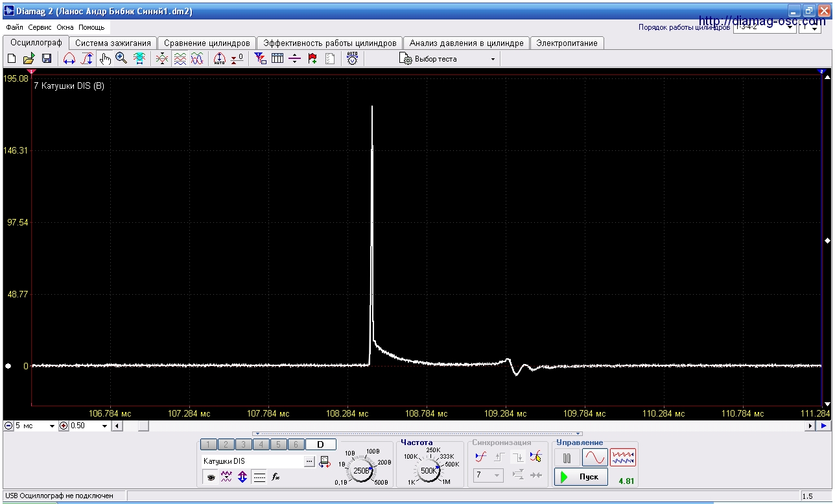Viewport: 835px width, 504px height.
Task: Click the red zoom-in plus button
Action: click(64, 426)
